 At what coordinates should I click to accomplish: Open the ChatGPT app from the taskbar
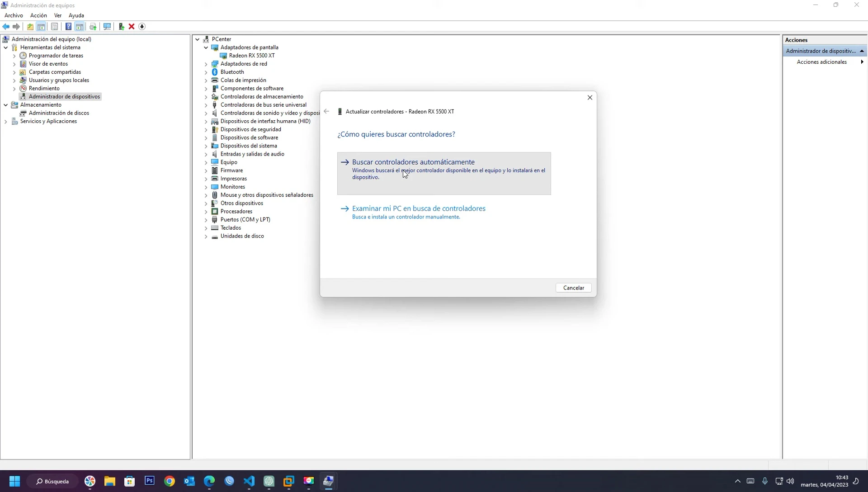[x=269, y=481]
